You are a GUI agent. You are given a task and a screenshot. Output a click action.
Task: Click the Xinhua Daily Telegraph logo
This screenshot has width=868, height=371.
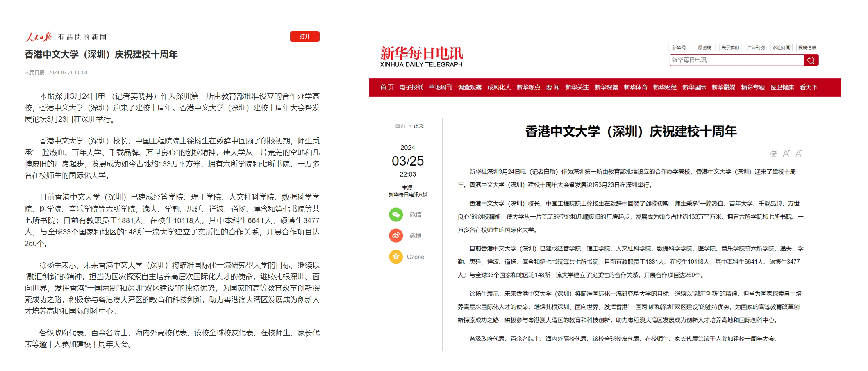421,57
